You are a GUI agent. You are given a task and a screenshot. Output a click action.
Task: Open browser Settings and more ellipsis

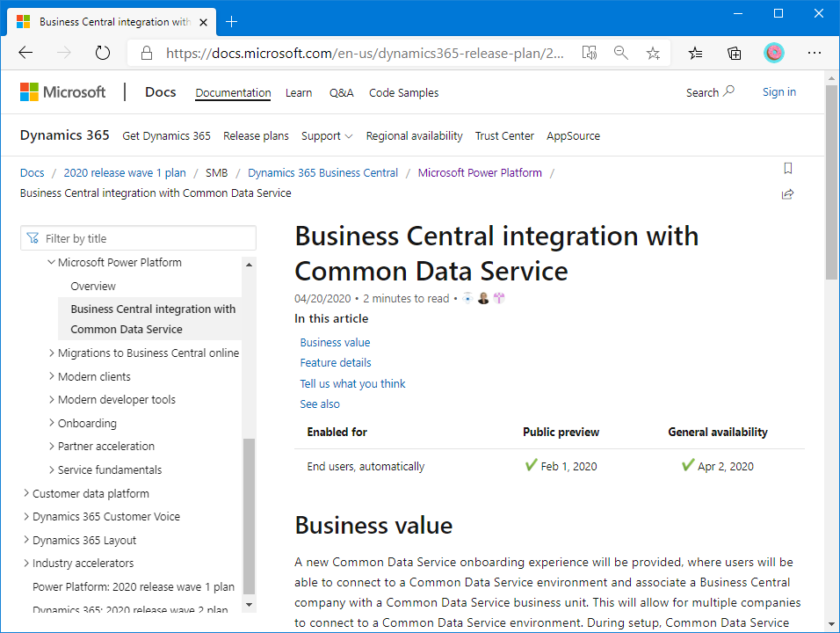pos(815,53)
